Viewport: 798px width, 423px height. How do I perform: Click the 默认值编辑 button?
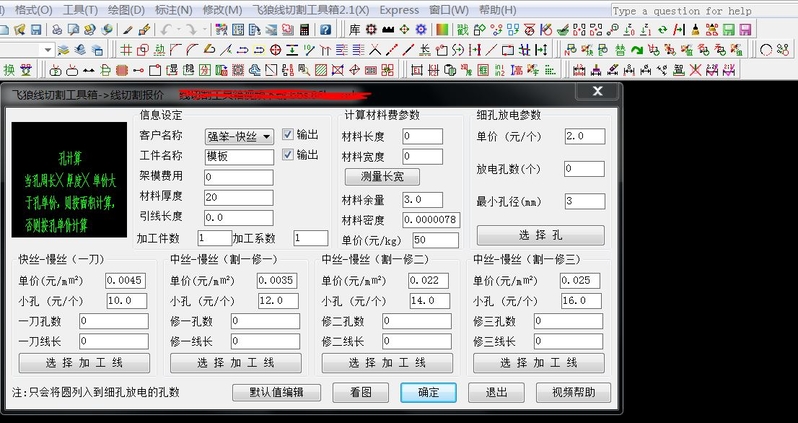coord(276,392)
